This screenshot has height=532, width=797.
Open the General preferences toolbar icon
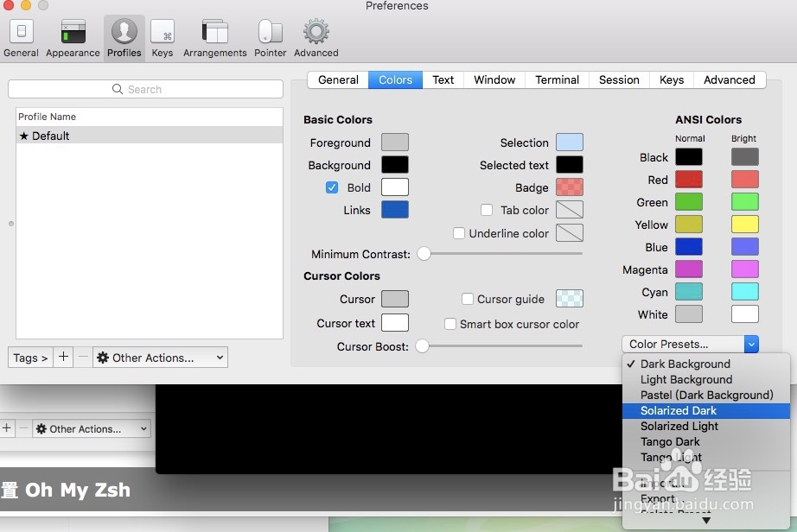(x=22, y=38)
